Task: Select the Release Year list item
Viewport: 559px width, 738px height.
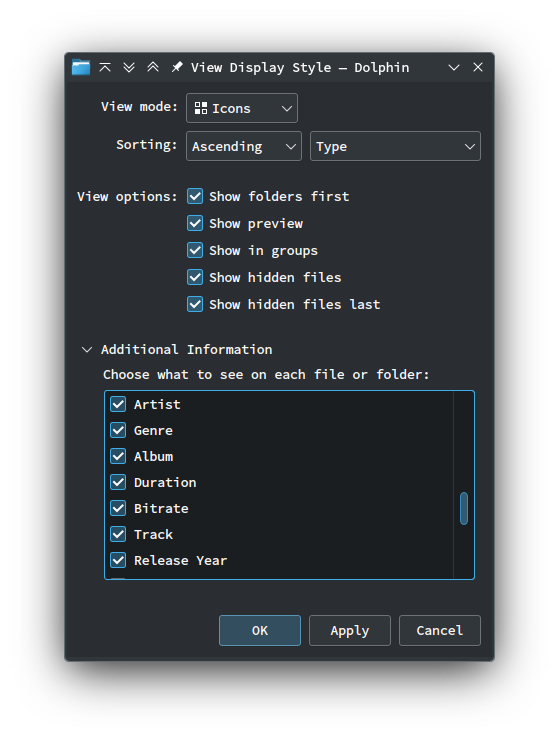Action: pyautogui.click(x=279, y=561)
